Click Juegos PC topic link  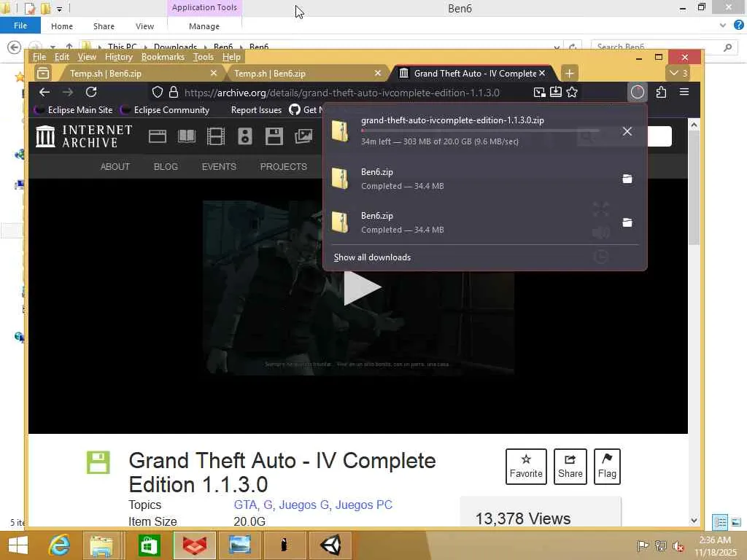click(x=363, y=505)
